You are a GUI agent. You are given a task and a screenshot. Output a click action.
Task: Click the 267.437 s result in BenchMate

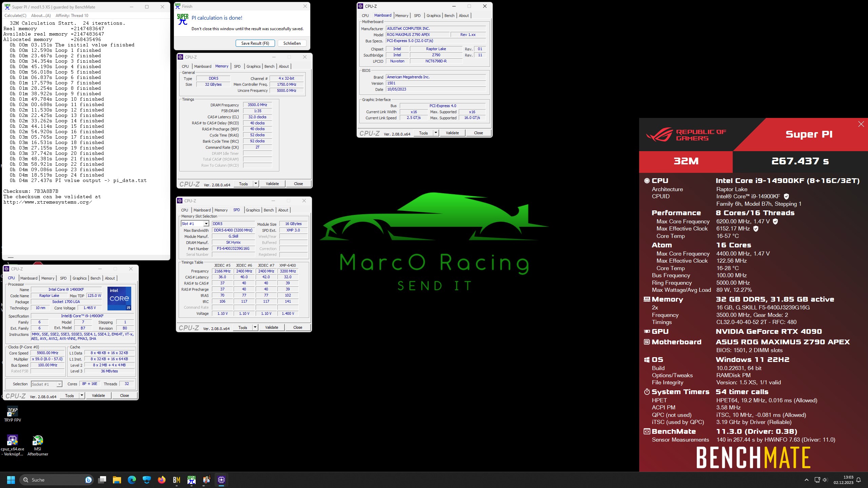pyautogui.click(x=800, y=161)
